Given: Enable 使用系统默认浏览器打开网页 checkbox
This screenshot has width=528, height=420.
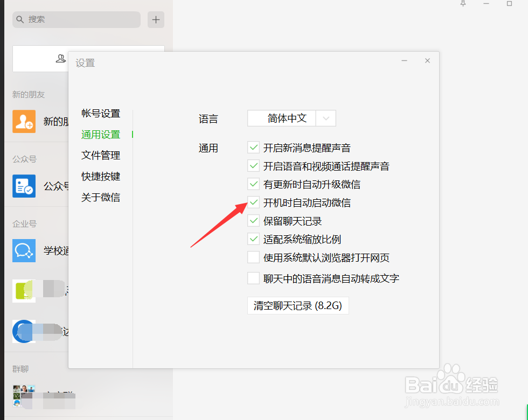Looking at the screenshot, I should [254, 257].
